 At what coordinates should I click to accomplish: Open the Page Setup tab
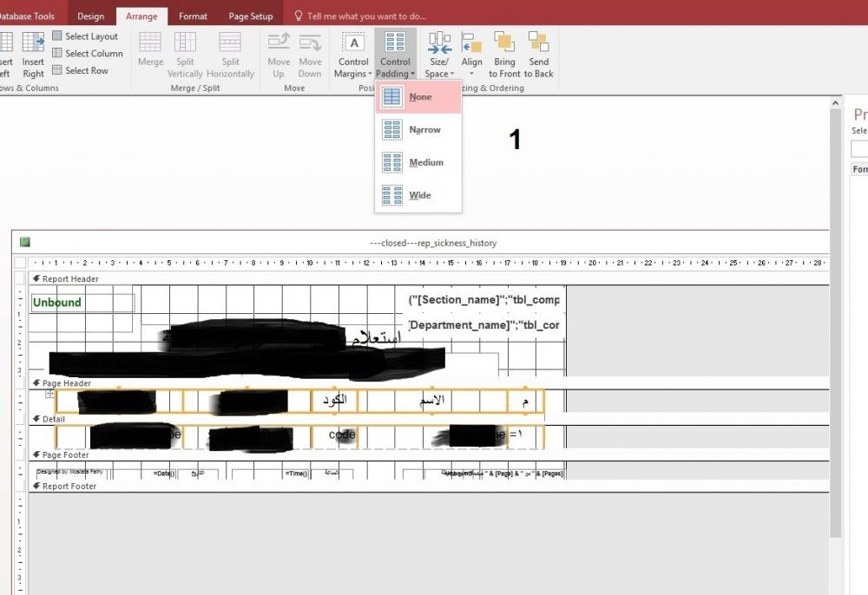point(250,16)
